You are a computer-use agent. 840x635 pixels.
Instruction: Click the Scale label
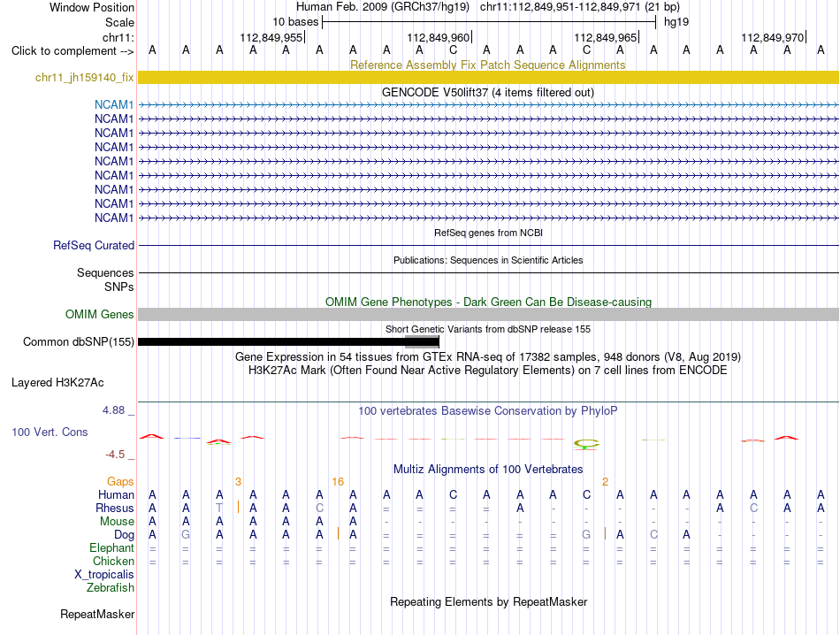(120, 22)
